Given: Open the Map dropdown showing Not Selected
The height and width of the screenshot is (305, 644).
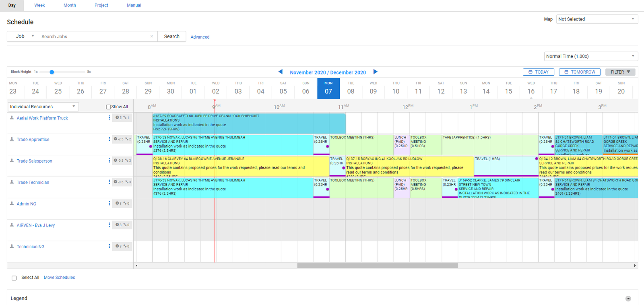Looking at the screenshot, I should 597,19.
